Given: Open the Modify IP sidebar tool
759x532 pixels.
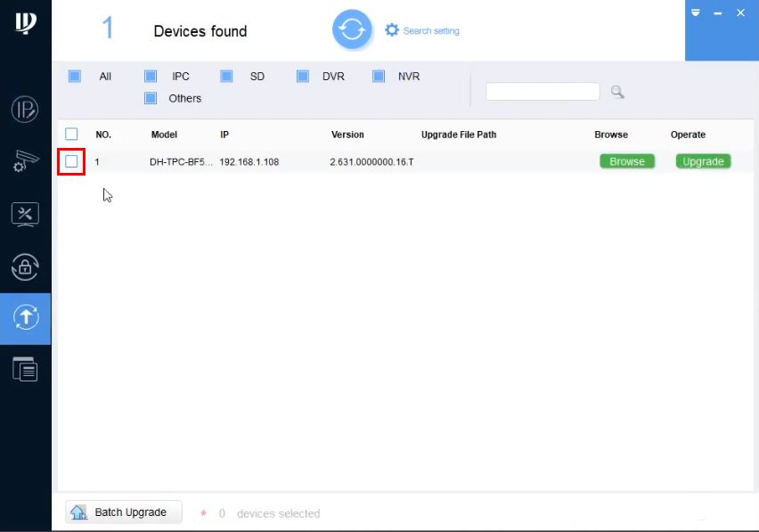Looking at the screenshot, I should click(x=25, y=110).
